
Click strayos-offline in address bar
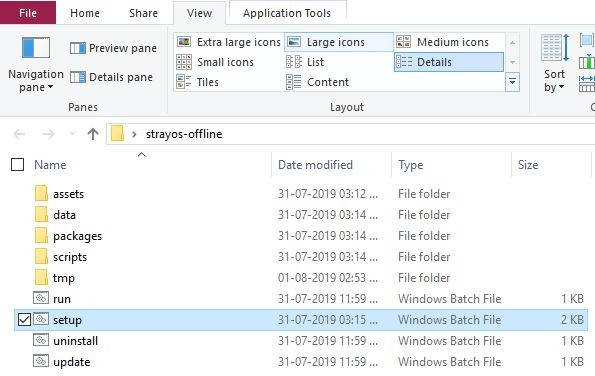coord(184,134)
